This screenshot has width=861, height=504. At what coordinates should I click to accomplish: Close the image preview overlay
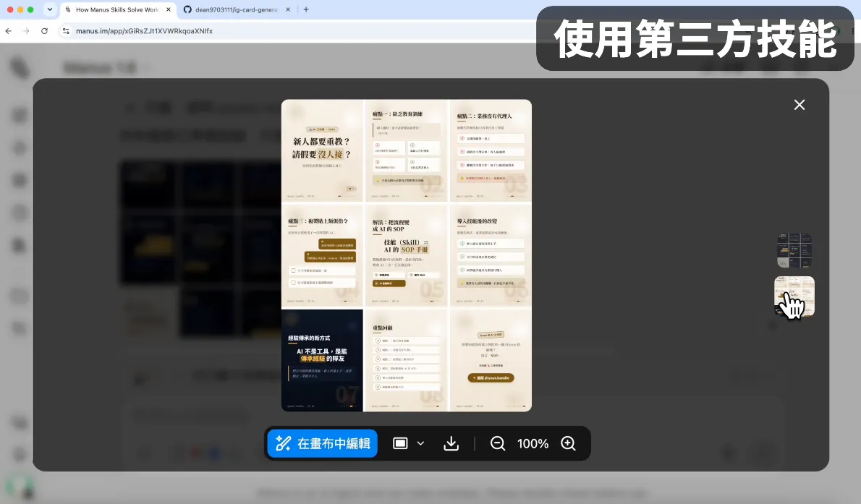[799, 105]
